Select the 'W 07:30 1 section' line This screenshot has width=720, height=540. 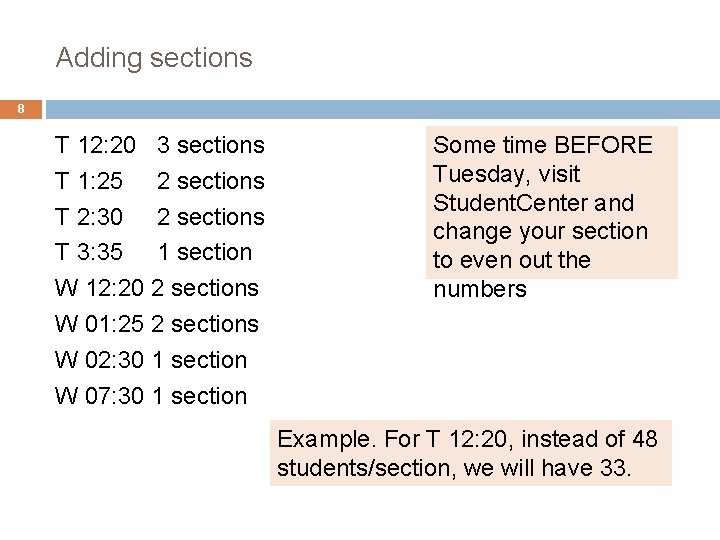point(151,396)
